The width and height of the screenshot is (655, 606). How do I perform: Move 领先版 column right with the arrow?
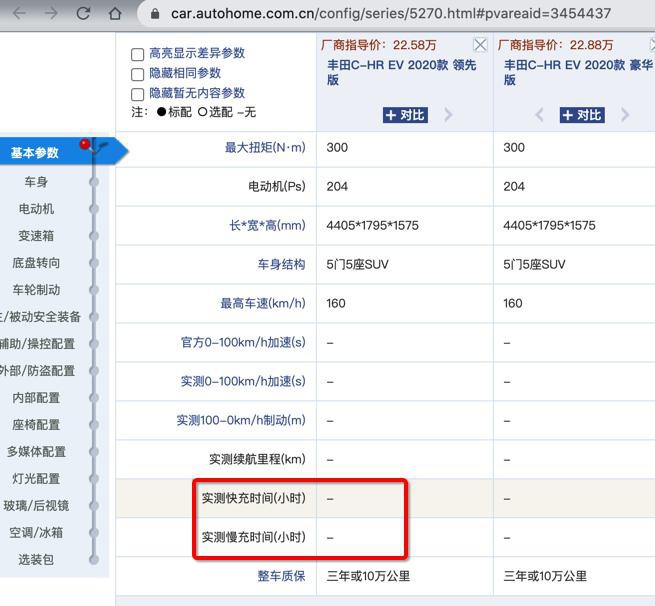448,114
